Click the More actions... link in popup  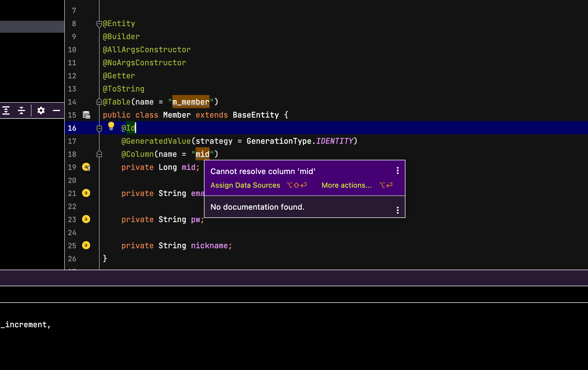click(x=347, y=185)
